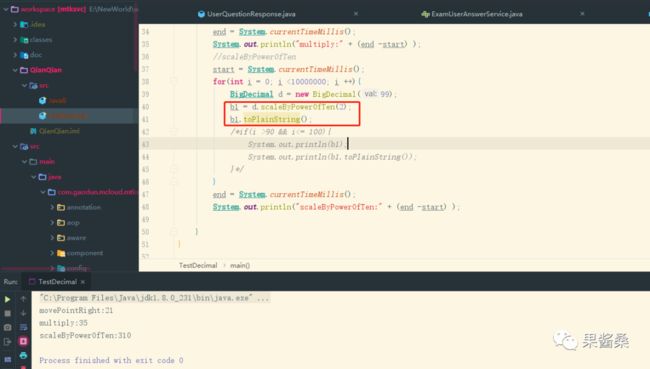The image size is (650, 369).
Task: Click the Run panel label
Action: pos(10,282)
